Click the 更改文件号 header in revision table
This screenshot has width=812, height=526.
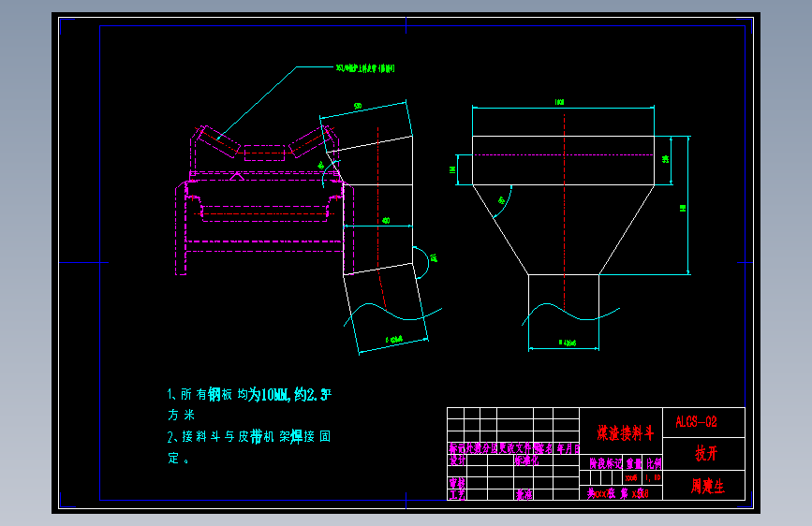tap(516, 448)
